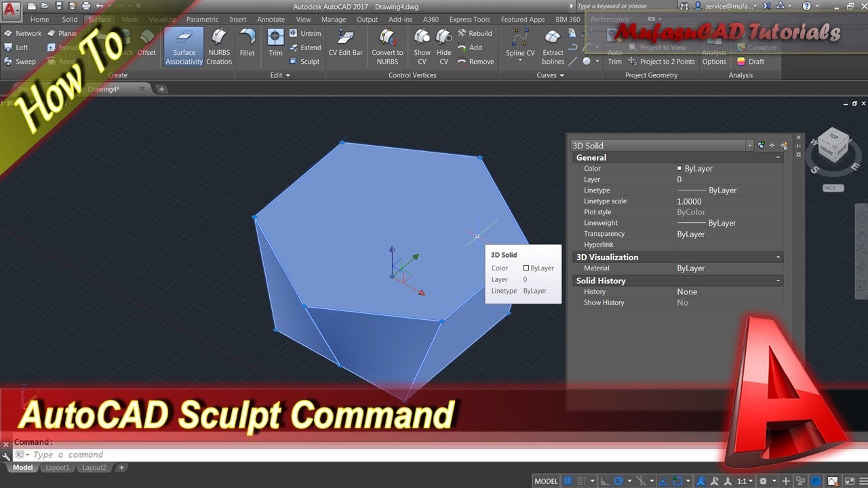
Task: Click the Extract Isolines tool
Action: coord(553,47)
